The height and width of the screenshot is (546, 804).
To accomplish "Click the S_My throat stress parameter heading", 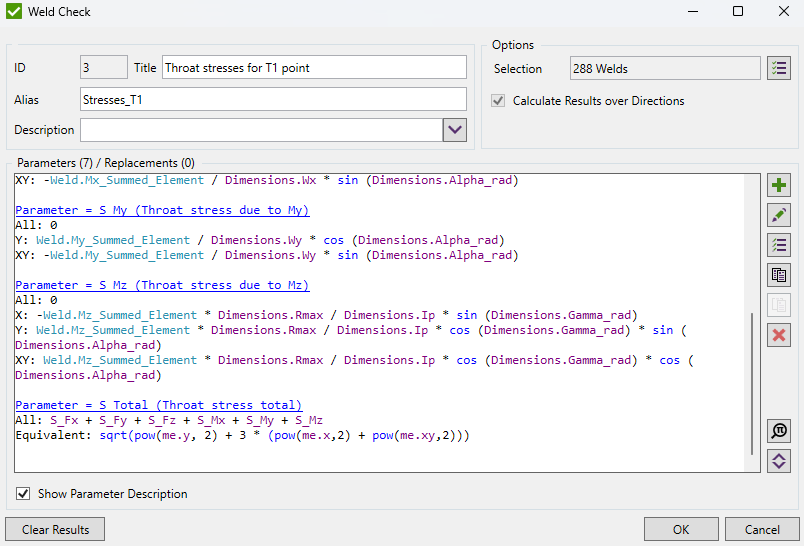I will 162,210.
